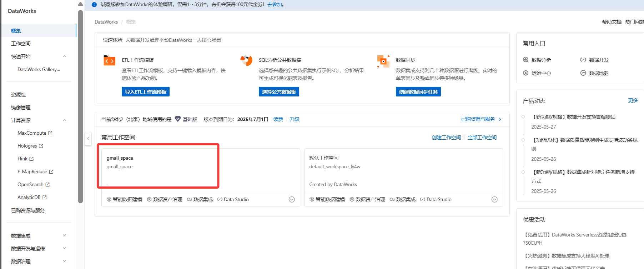644x269 pixels.
Task: Click 更多 in the 产品动态 panel
Action: (633, 100)
